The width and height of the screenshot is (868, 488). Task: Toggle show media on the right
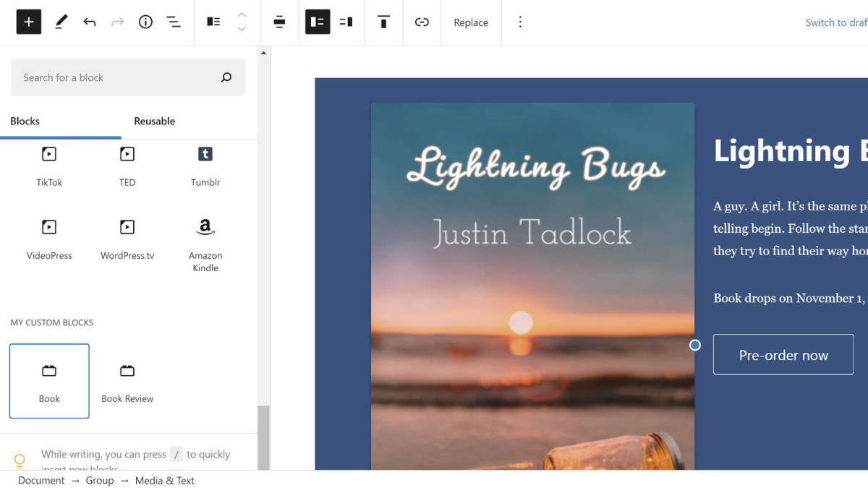[x=346, y=22]
